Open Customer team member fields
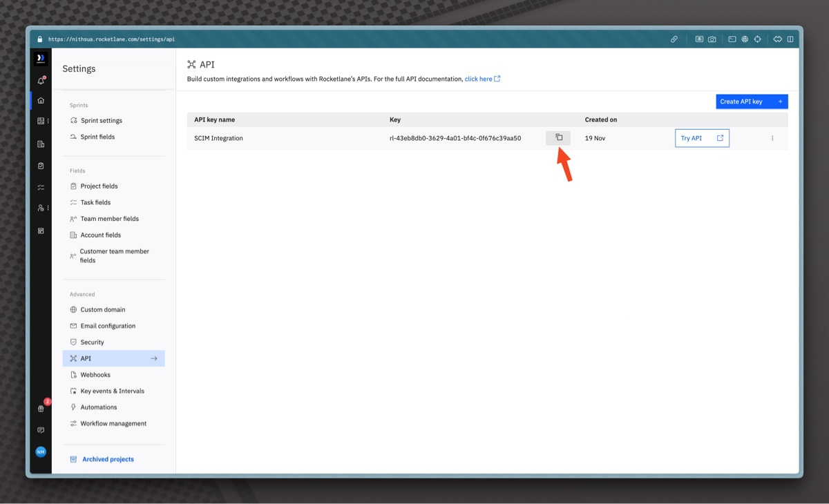This screenshot has width=829, height=504. click(113, 256)
